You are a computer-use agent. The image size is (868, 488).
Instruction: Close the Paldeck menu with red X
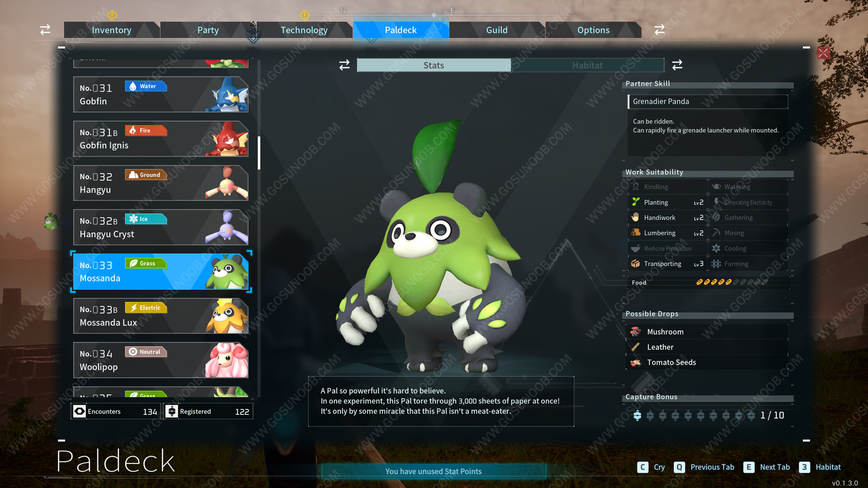[x=823, y=53]
